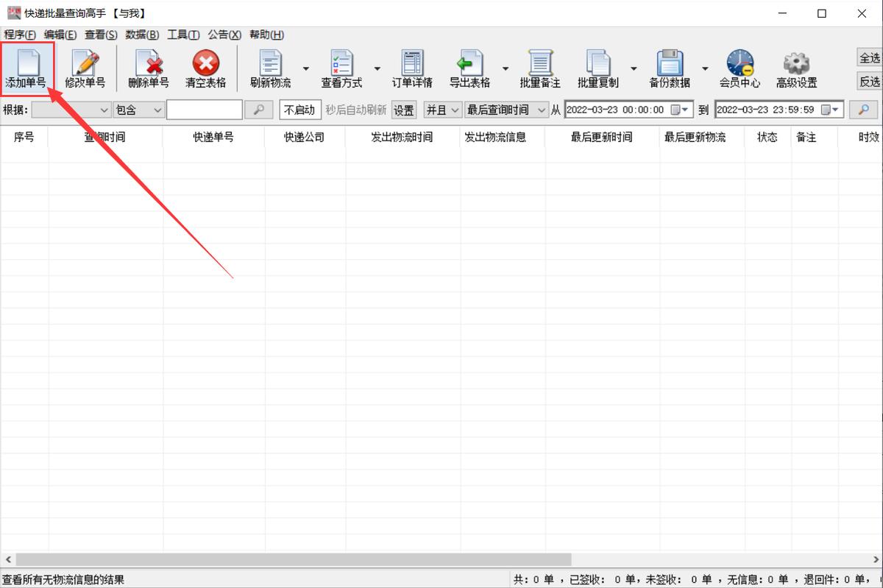Click the 反选 invert selection button
The height and width of the screenshot is (588, 883).
[870, 81]
